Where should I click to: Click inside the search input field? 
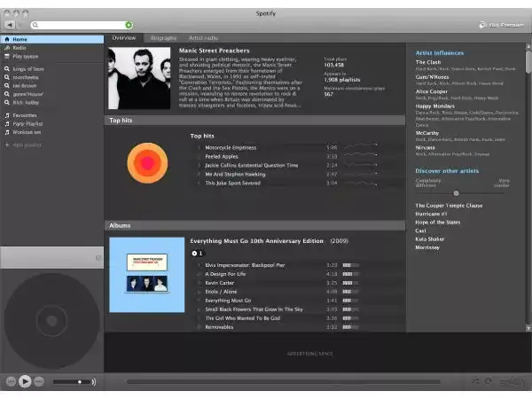pyautogui.click(x=82, y=25)
